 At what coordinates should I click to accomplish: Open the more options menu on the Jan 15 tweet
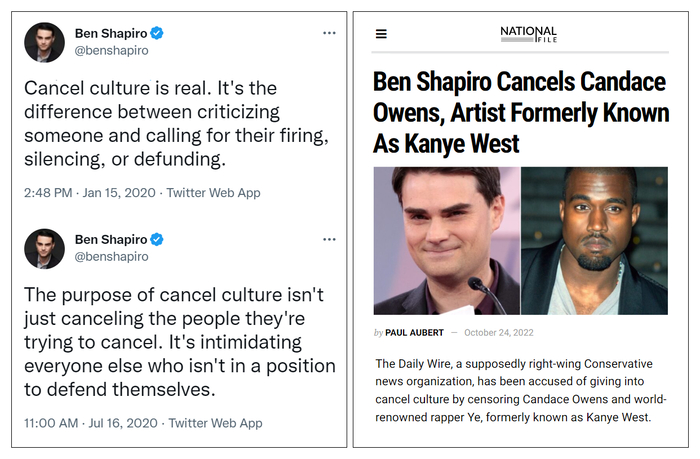pos(329,33)
